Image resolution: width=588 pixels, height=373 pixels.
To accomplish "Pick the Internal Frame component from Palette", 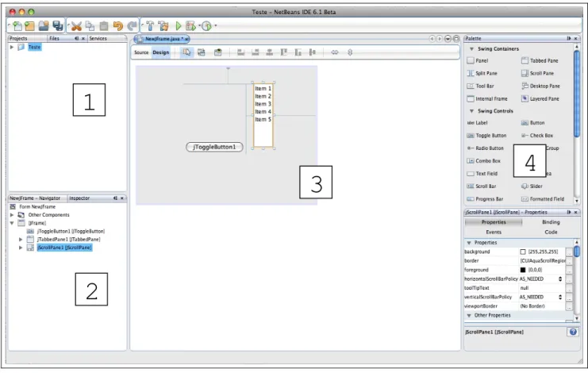I will (487, 98).
